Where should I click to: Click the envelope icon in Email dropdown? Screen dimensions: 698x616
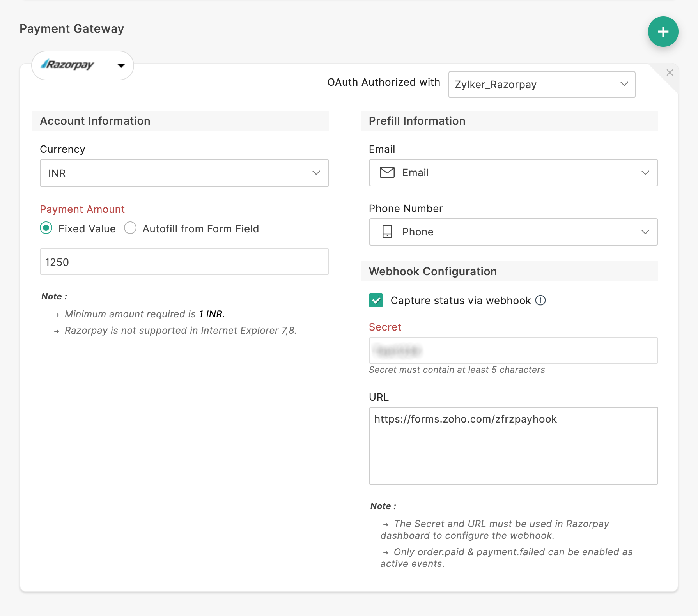[x=387, y=172]
